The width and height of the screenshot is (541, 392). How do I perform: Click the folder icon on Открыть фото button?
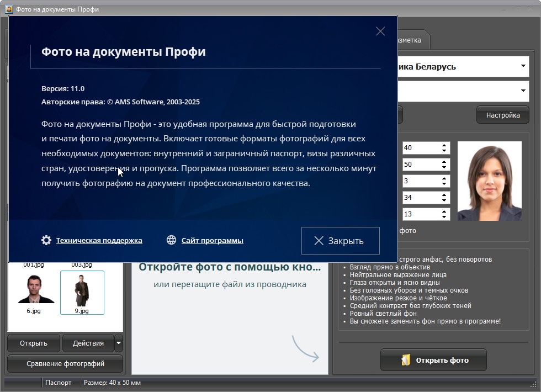(406, 360)
